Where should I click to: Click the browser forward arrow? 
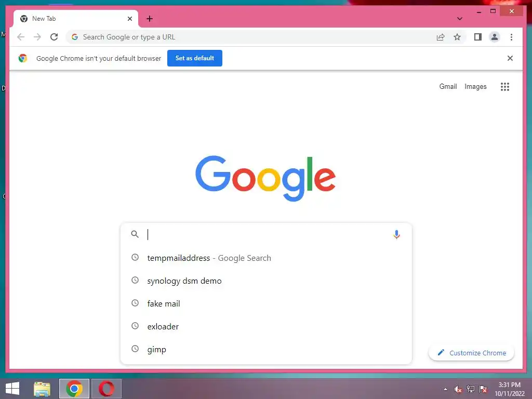[37, 37]
